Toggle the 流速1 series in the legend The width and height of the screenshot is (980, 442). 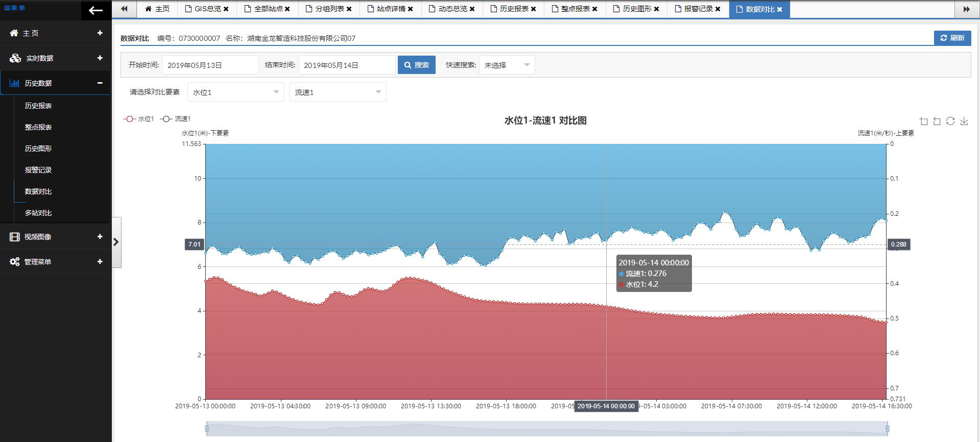[x=175, y=119]
